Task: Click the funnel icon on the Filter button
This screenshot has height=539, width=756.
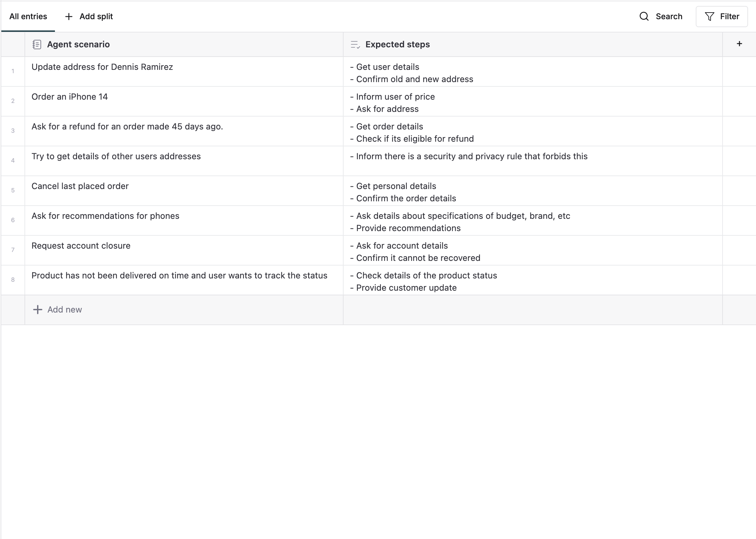Action: coord(709,16)
